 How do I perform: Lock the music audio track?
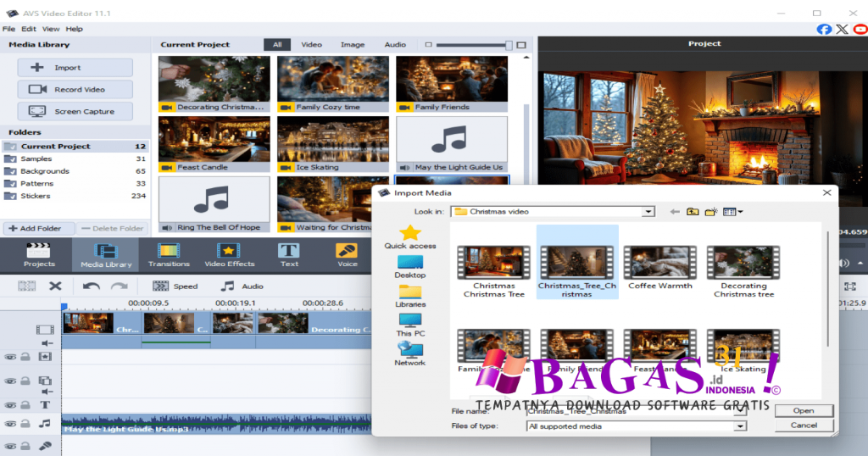25,424
